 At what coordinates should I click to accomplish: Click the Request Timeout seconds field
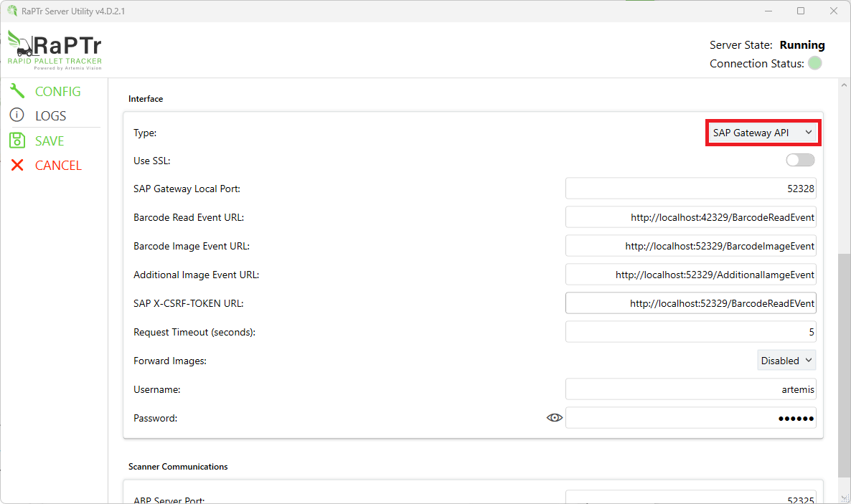tap(690, 332)
